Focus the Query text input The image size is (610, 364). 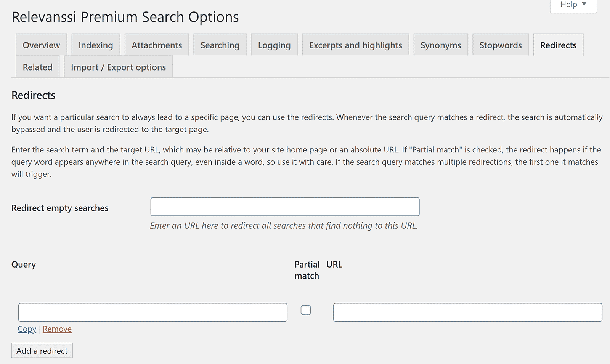click(x=152, y=312)
